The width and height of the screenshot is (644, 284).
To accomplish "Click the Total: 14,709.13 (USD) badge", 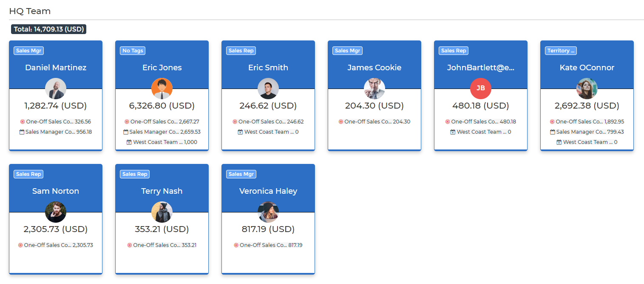I will coord(49,29).
